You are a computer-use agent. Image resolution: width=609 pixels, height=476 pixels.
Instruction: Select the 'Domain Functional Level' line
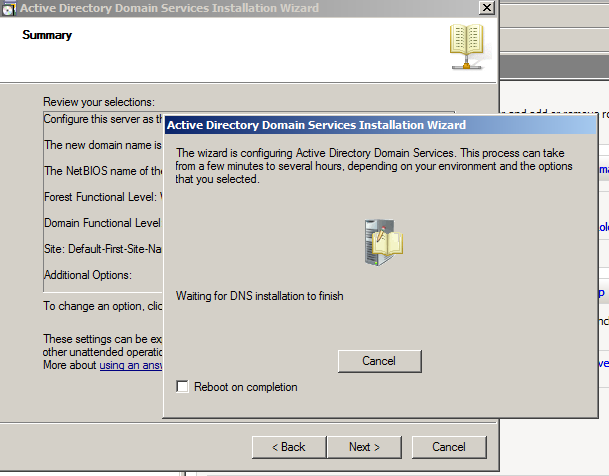103,223
